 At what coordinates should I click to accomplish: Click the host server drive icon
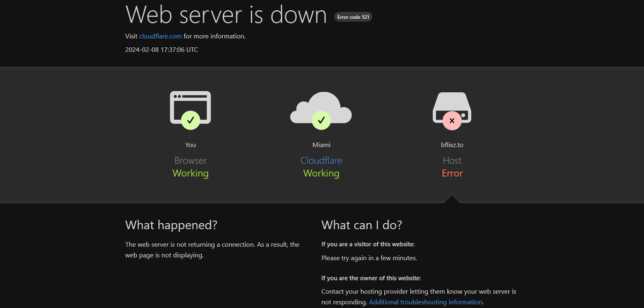(x=452, y=107)
